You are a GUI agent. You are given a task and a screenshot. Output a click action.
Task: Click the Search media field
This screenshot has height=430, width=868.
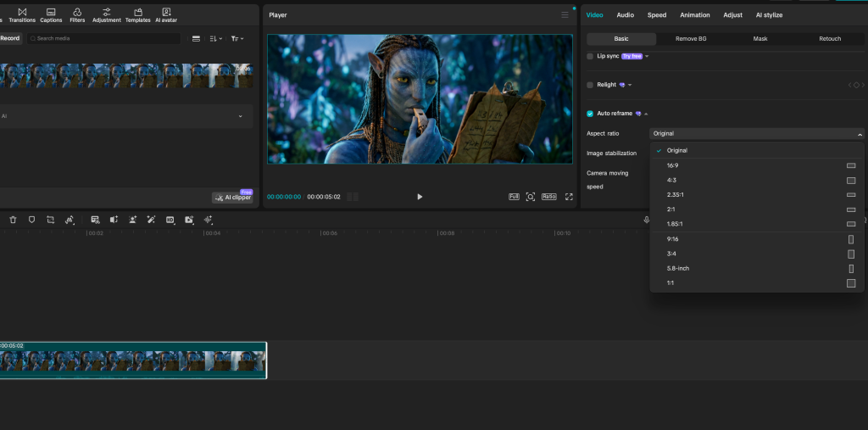pos(104,39)
